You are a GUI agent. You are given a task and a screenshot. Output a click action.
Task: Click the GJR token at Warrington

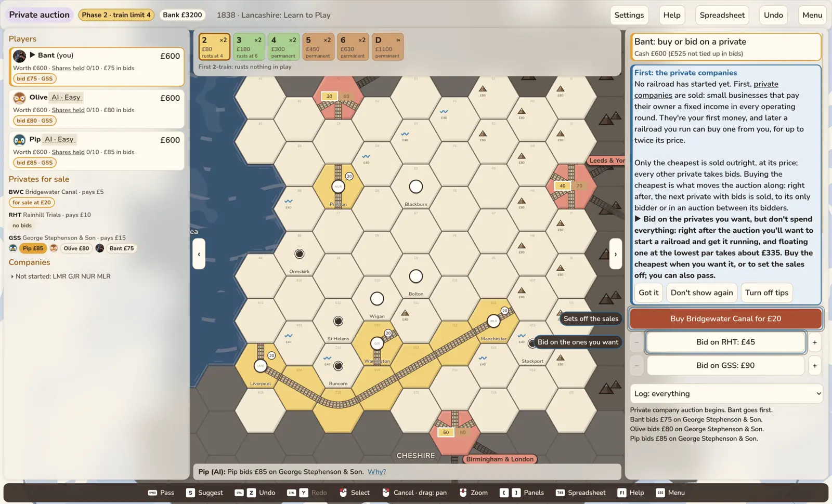[x=377, y=343]
